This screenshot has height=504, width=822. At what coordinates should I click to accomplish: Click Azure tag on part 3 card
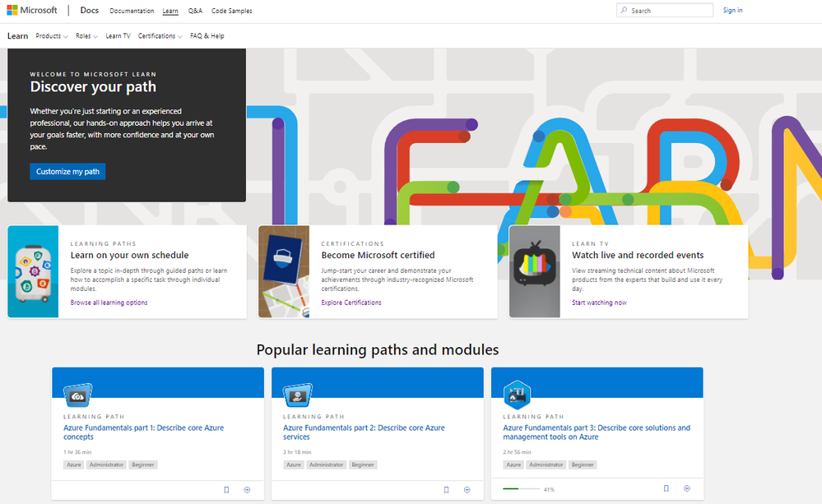pos(513,465)
